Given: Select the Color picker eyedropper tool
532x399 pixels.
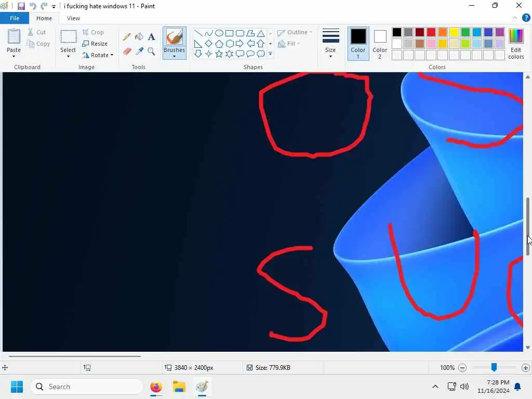Looking at the screenshot, I should (x=139, y=51).
